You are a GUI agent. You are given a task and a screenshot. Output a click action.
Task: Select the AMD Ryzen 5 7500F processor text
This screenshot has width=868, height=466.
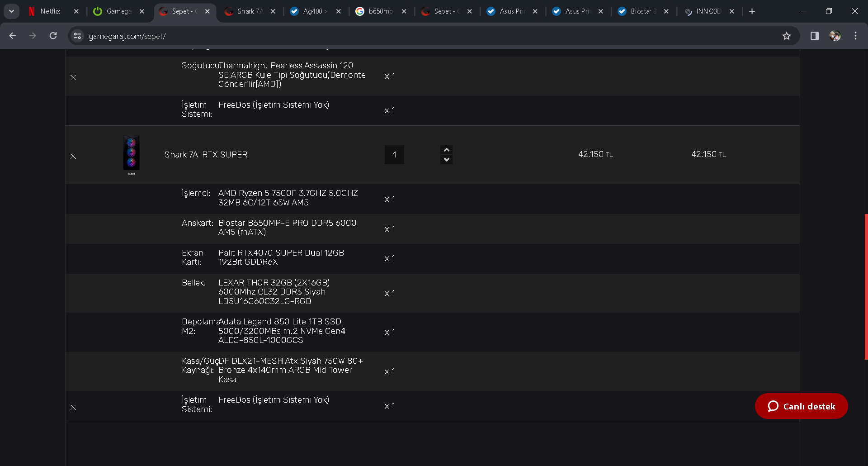288,198
